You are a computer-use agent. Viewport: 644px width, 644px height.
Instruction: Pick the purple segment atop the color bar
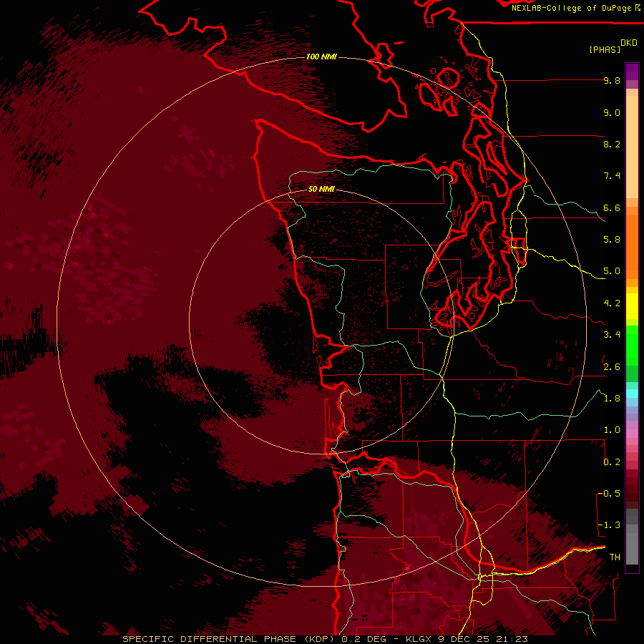click(632, 72)
